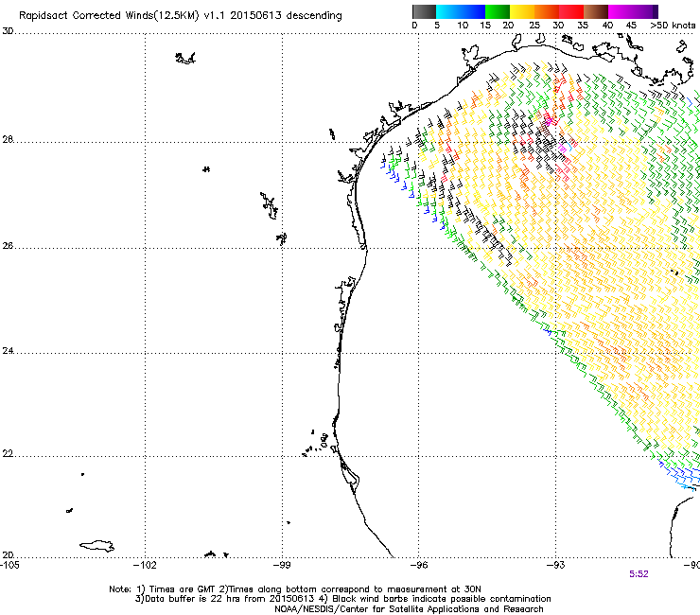
Task: Click the note line 'Data buffer is 22 hrs'
Action: click(x=193, y=599)
